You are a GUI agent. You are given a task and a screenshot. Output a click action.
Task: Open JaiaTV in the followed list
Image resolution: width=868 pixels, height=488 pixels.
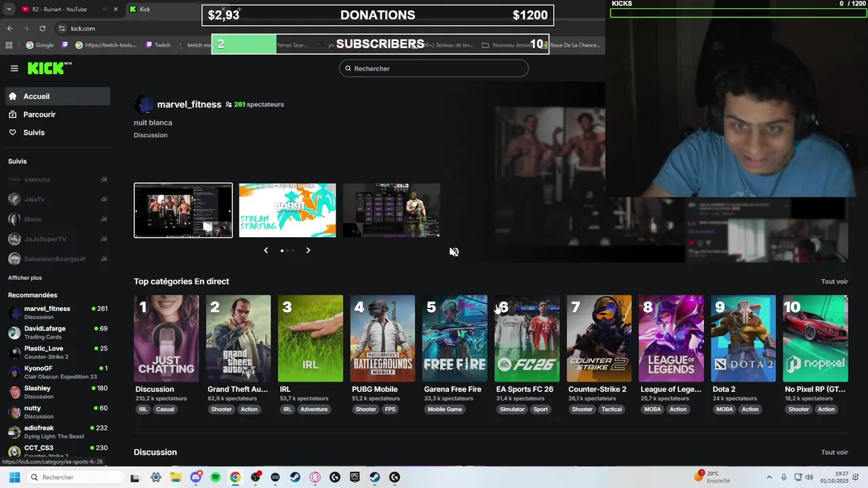[58, 199]
